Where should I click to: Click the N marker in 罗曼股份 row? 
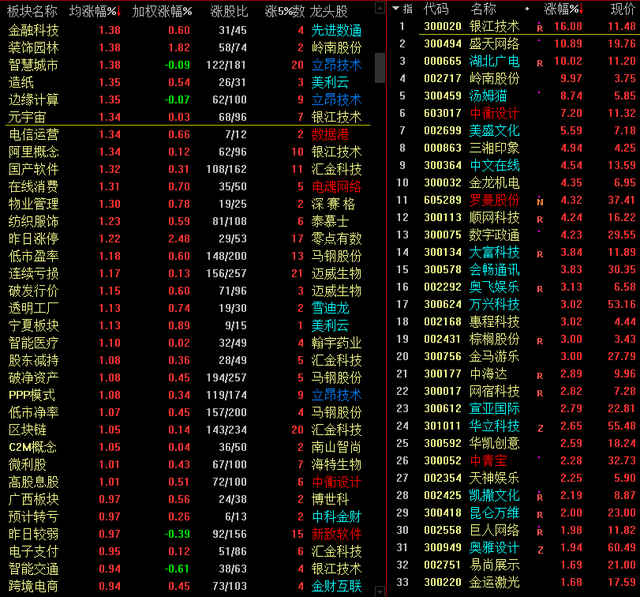[540, 202]
